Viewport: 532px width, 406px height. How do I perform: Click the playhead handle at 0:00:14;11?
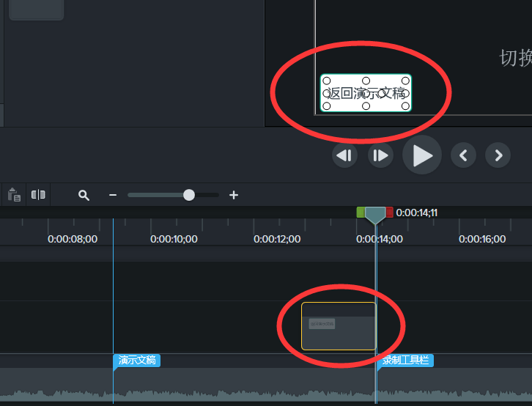click(x=375, y=215)
